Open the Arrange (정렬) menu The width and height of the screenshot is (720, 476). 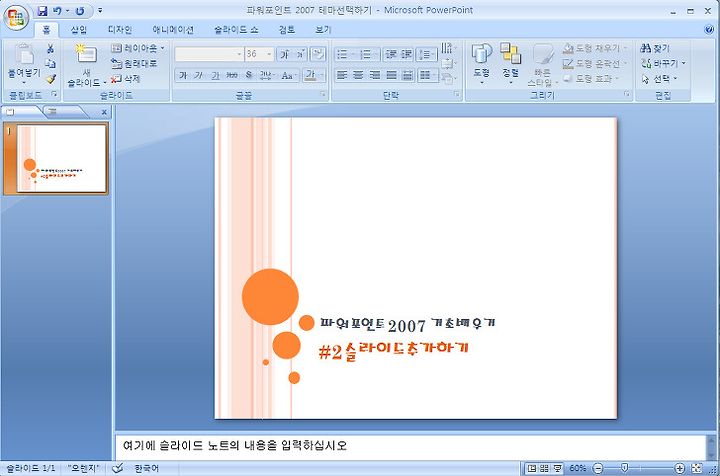click(510, 63)
